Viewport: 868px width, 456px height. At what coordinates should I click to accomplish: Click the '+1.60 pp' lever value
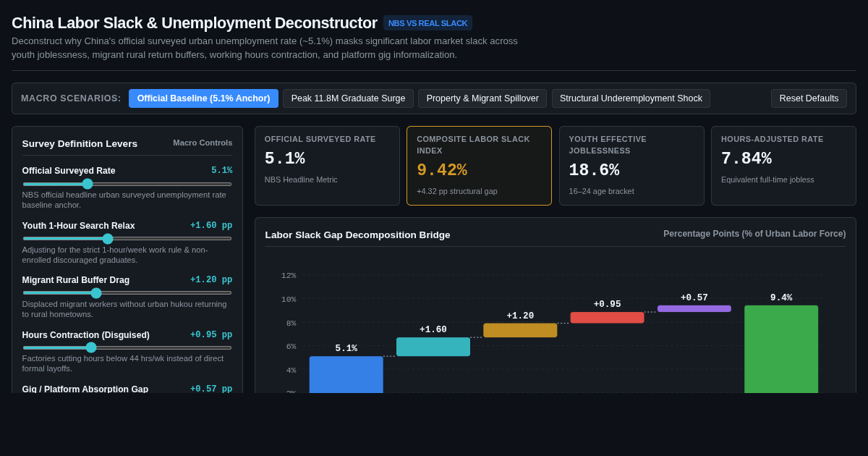[x=211, y=226]
